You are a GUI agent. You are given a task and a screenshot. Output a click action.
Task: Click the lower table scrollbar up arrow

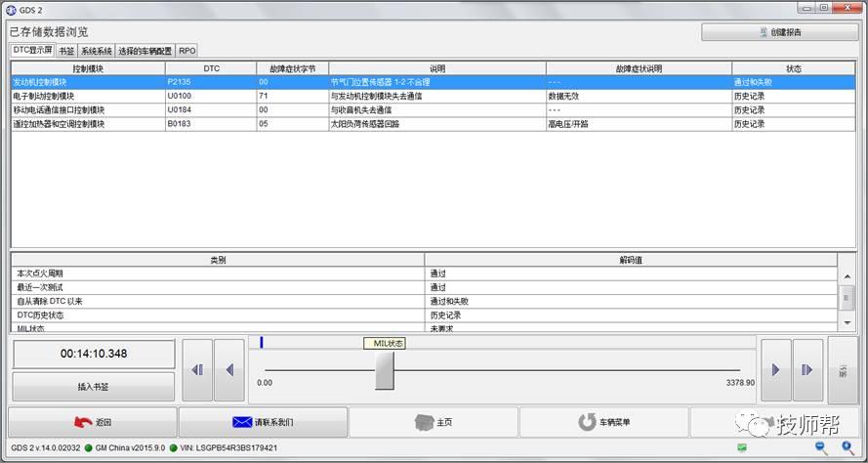click(x=847, y=276)
